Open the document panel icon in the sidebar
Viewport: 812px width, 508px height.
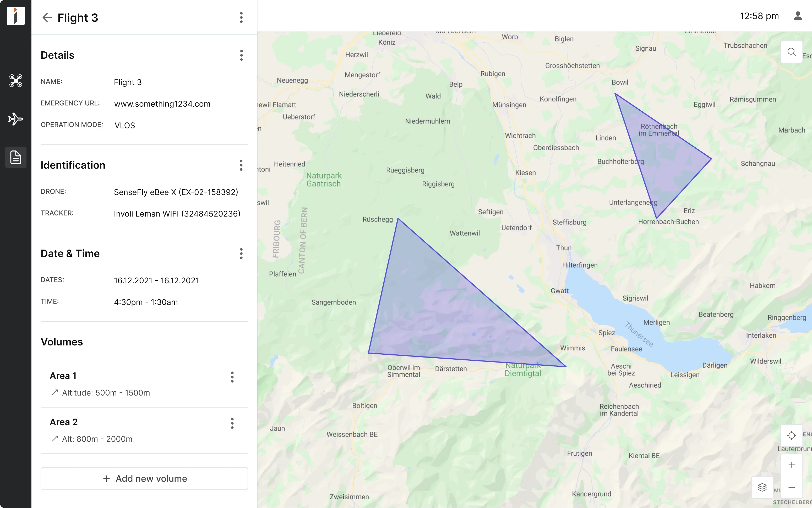15,157
